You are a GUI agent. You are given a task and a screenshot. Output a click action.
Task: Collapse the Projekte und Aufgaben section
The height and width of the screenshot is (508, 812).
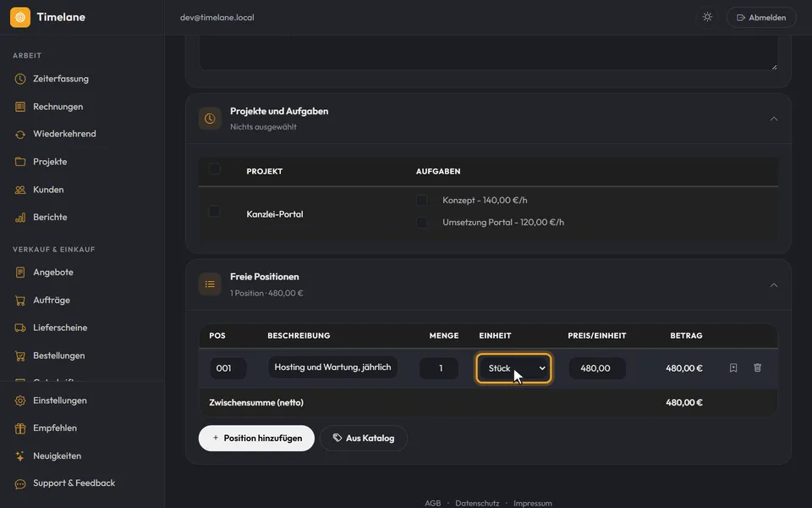coord(774,119)
